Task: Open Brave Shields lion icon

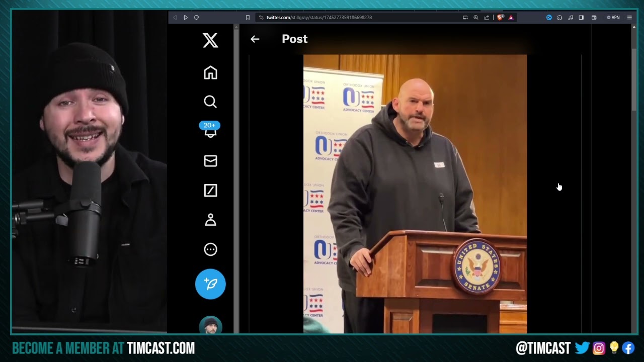Action: (500, 17)
